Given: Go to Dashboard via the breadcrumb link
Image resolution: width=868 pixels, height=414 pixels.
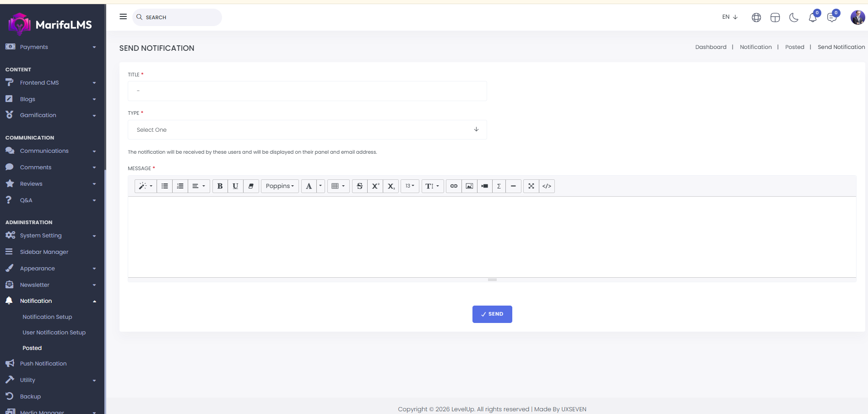Looking at the screenshot, I should coord(711,47).
